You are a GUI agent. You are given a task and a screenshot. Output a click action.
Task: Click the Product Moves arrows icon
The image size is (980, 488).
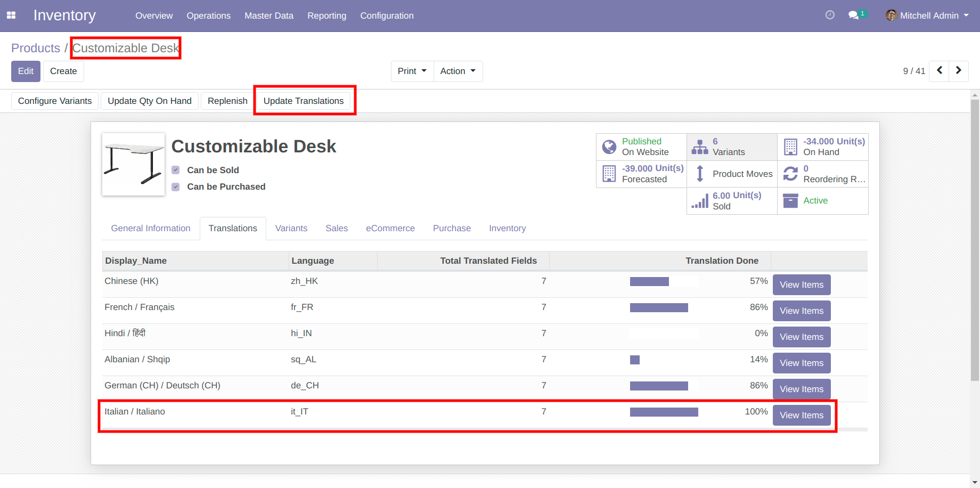coord(700,174)
